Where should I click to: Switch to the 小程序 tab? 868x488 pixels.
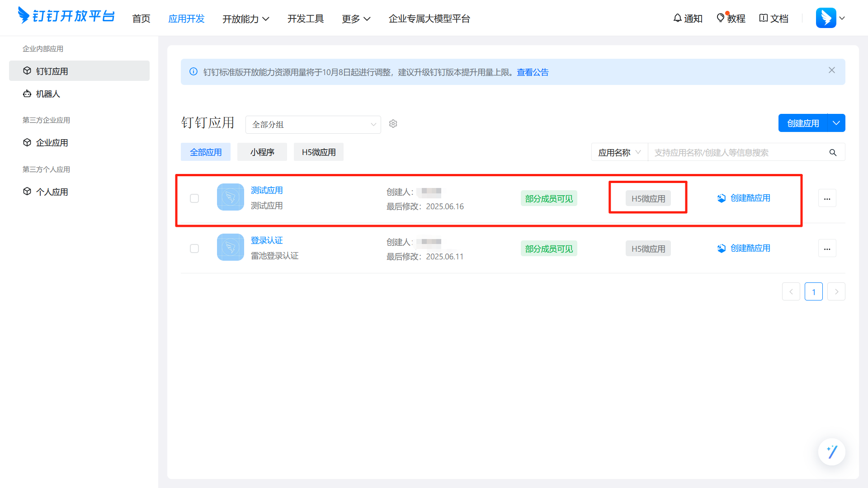(x=262, y=152)
